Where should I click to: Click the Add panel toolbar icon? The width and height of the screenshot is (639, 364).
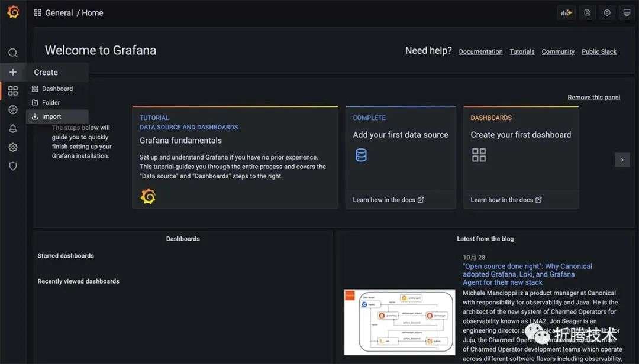pos(566,12)
